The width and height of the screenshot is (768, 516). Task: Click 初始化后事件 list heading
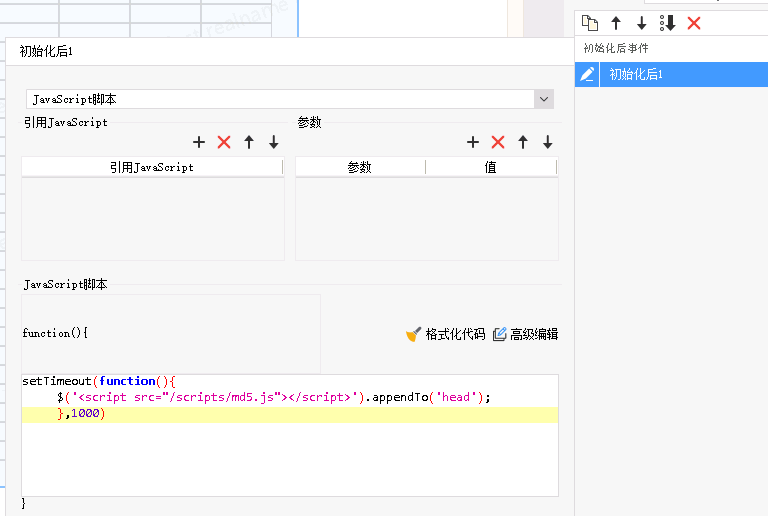[x=616, y=48]
